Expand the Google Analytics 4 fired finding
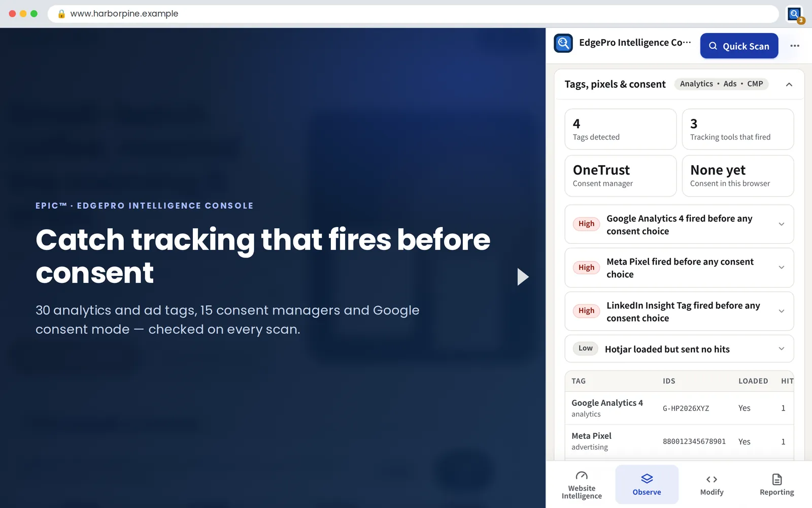The width and height of the screenshot is (812, 508). [x=679, y=225]
